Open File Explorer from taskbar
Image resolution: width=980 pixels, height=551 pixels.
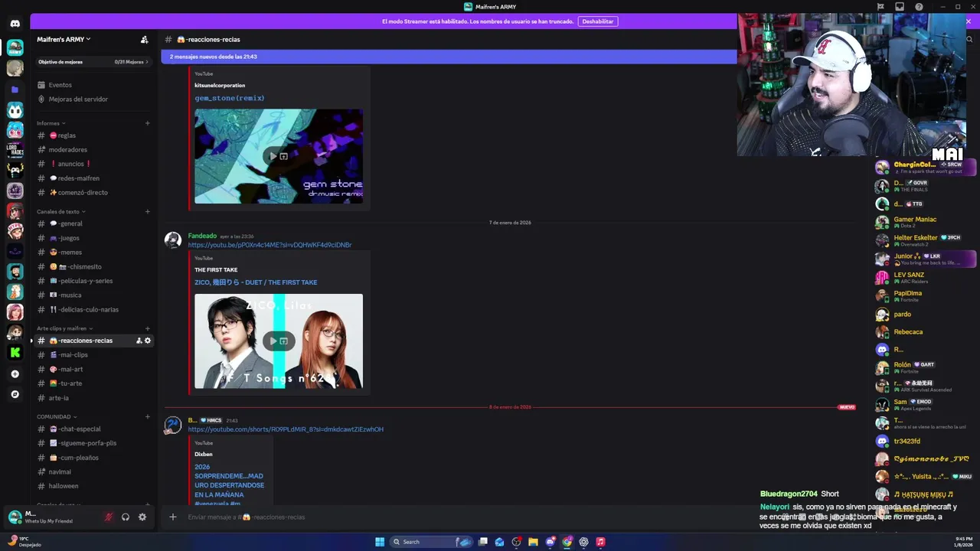coord(533,542)
